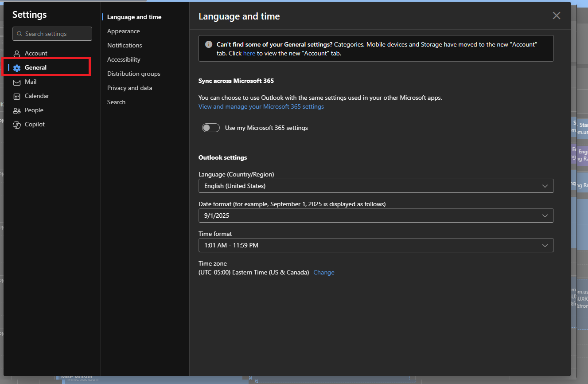This screenshot has width=588, height=384.
Task: Click the People icon in sidebar
Action: [x=17, y=110]
